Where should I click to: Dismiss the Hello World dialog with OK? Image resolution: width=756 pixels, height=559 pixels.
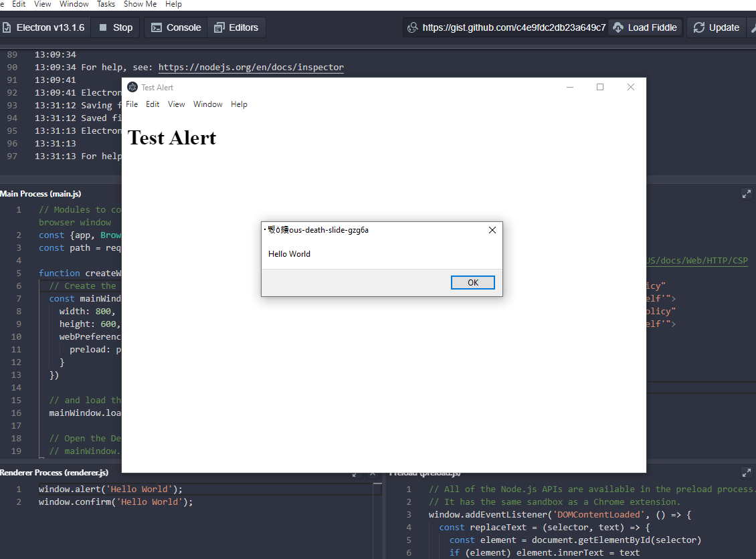tap(472, 282)
